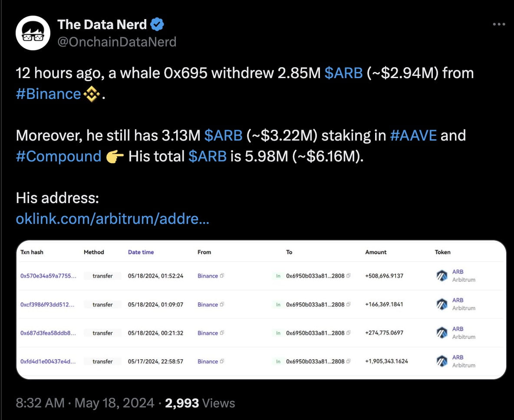Open transaction hash 0xcf3986f93dd512
The image size is (514, 420).
48,304
